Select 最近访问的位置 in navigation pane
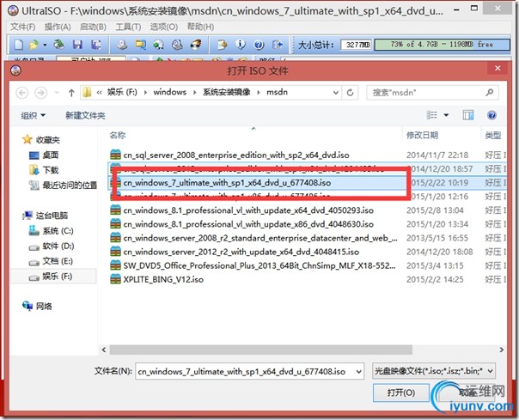 [70, 186]
